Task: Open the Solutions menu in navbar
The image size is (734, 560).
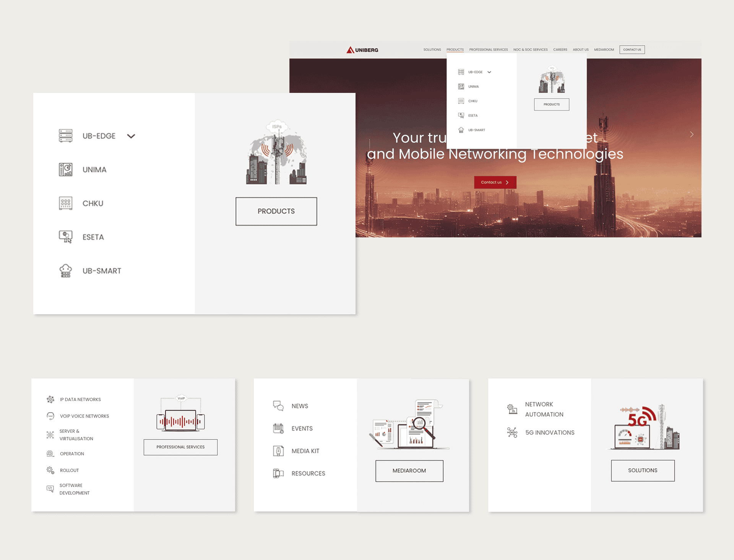Action: [x=432, y=50]
